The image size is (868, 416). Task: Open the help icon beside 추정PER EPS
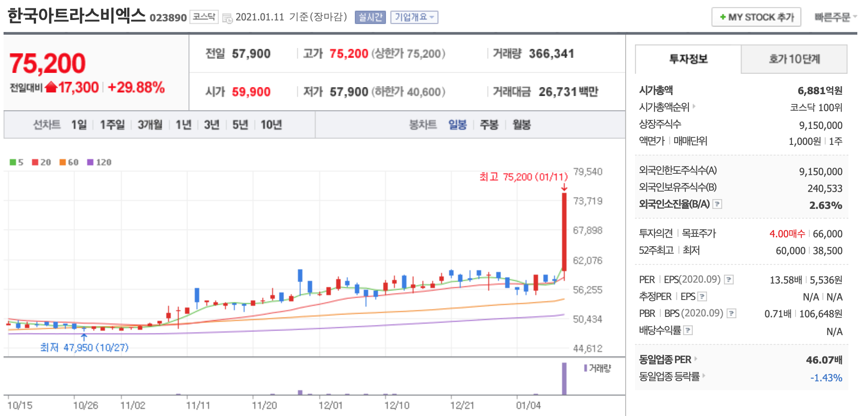click(702, 296)
